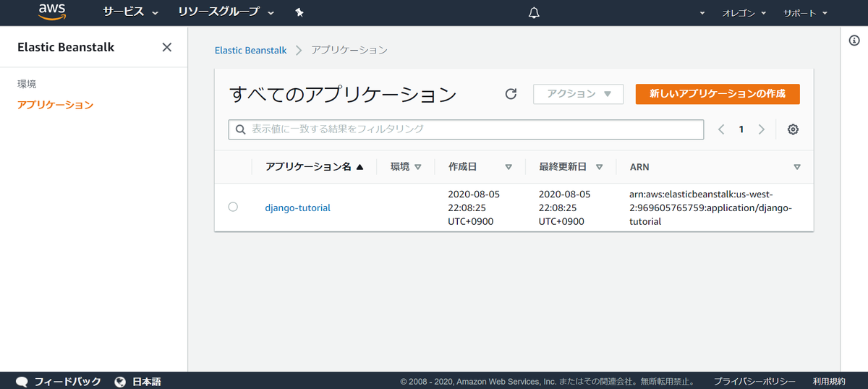Open the オレゴン region selector

coord(744,13)
